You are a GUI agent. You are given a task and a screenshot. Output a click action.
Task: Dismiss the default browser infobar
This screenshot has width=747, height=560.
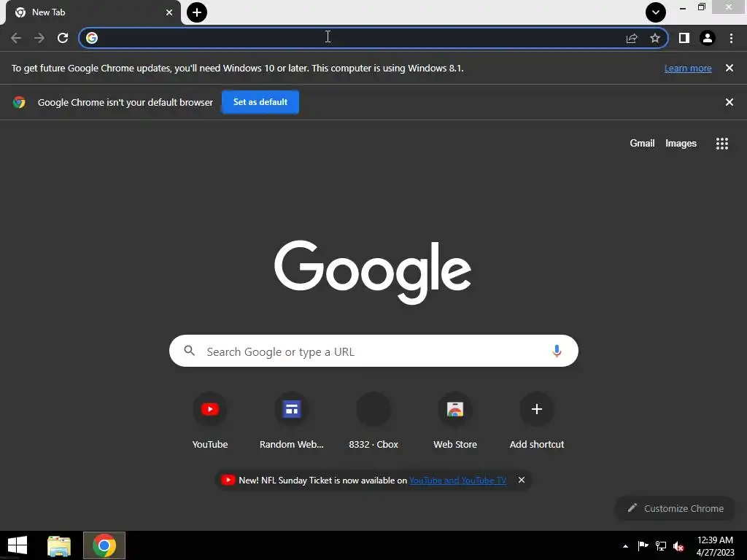tap(729, 102)
